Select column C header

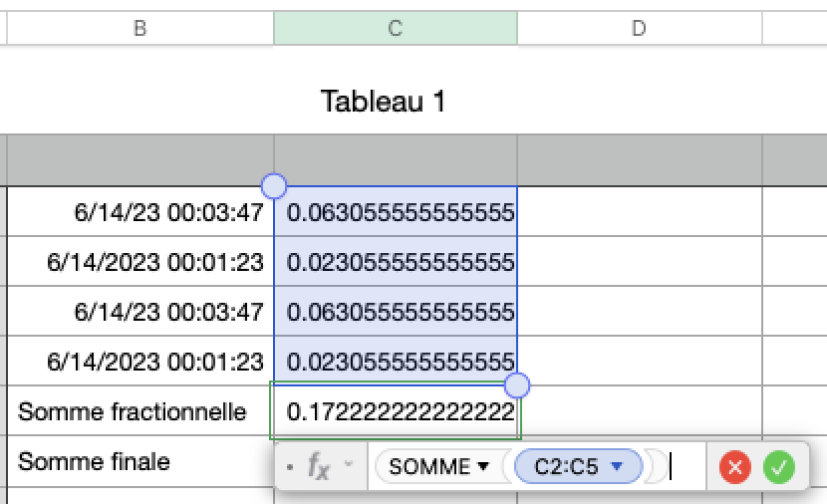click(x=396, y=29)
